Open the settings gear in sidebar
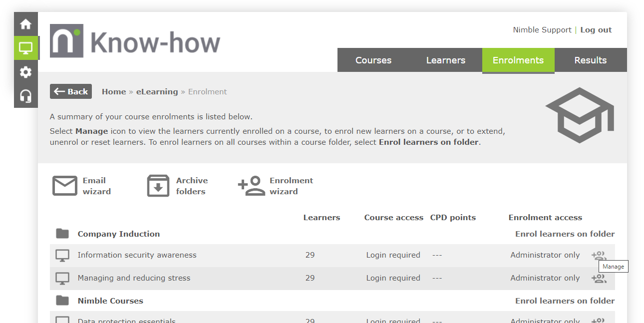The width and height of the screenshot is (644, 323). [x=25, y=72]
